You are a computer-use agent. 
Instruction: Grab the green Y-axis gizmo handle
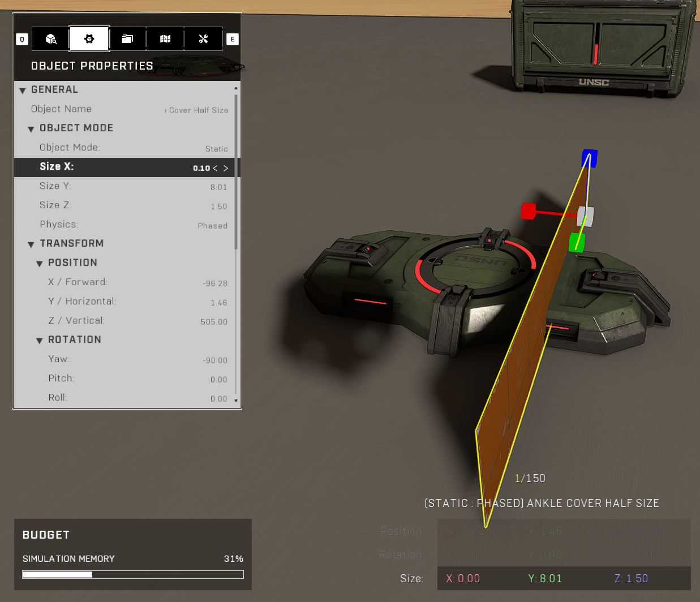577,242
